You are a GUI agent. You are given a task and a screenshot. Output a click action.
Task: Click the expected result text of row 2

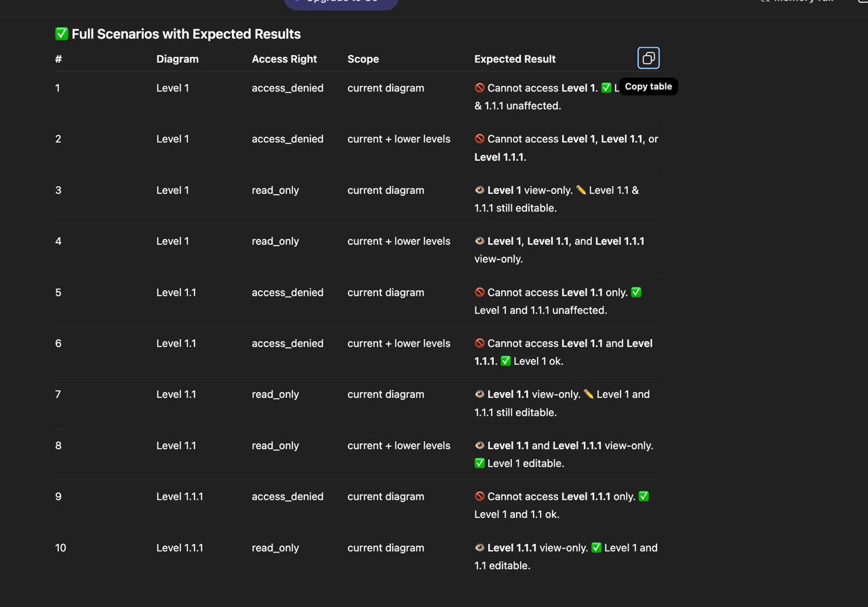tap(566, 148)
